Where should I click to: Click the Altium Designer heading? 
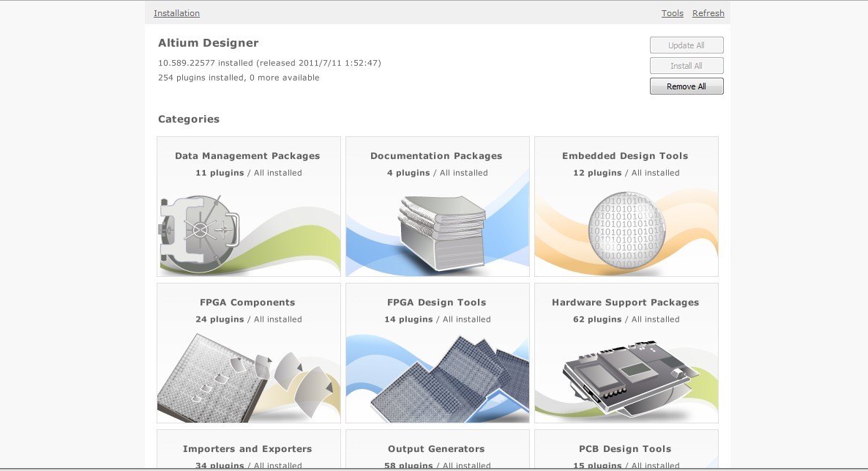tap(208, 43)
